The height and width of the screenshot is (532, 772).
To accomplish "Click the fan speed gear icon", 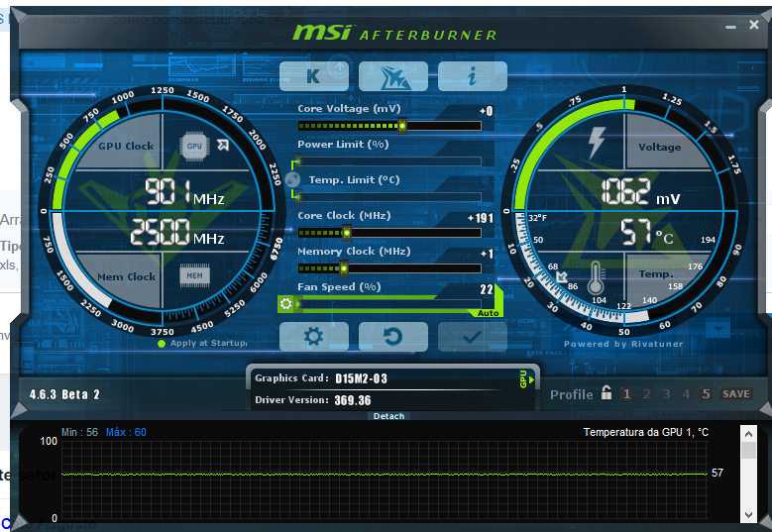I will (285, 304).
